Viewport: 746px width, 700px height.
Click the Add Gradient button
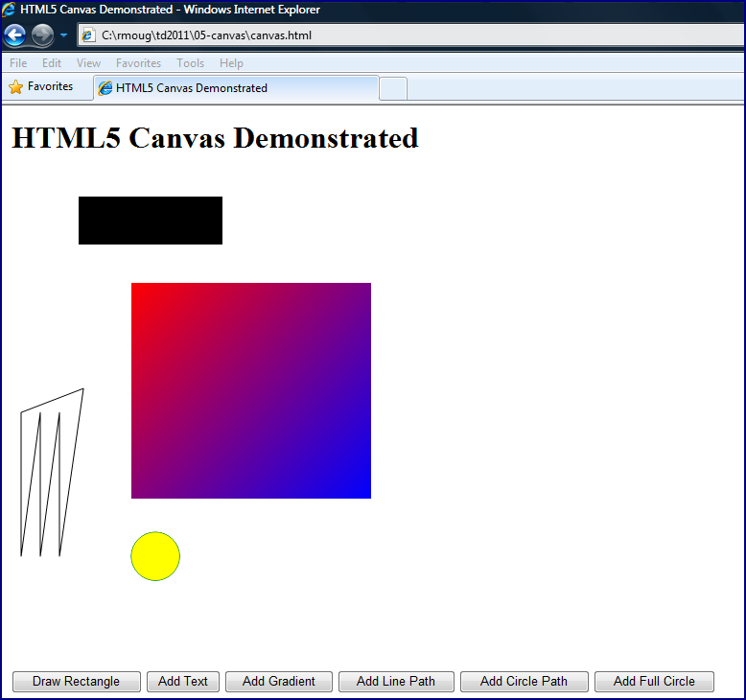(x=279, y=682)
